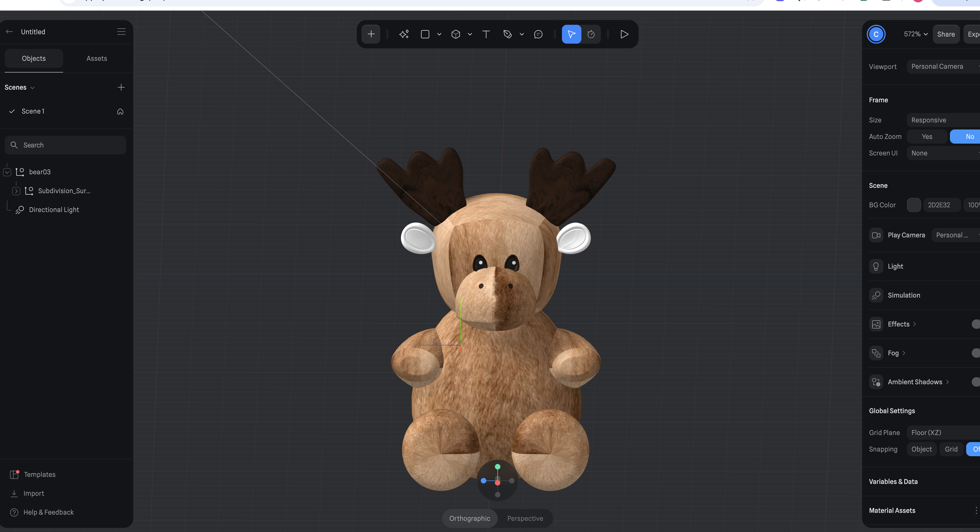Expand the Subdivision_Sur... tree item
The height and width of the screenshot is (532, 980).
pyautogui.click(x=16, y=191)
